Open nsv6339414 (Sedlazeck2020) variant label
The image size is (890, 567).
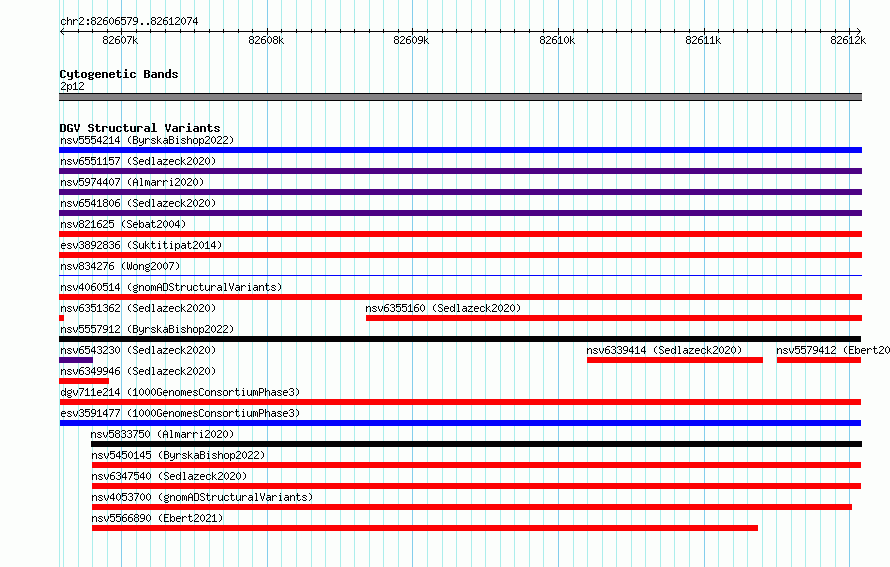(664, 350)
